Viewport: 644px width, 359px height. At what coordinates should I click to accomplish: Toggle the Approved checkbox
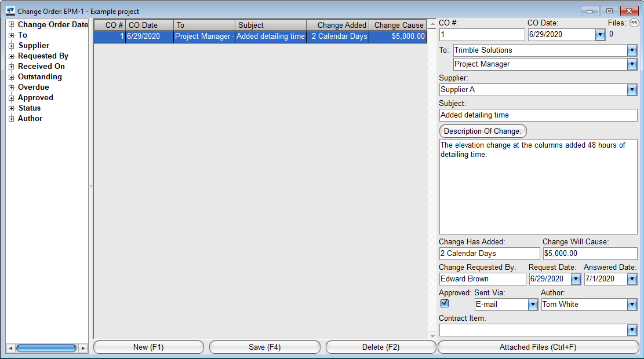[x=445, y=303]
